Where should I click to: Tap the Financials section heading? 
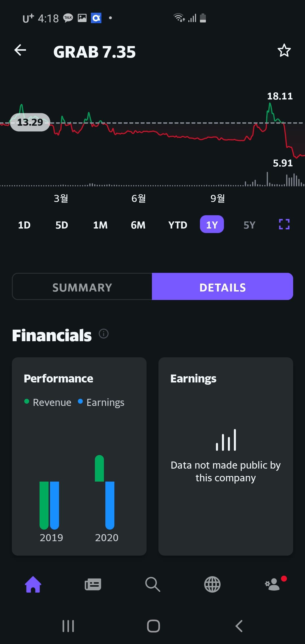click(x=52, y=335)
